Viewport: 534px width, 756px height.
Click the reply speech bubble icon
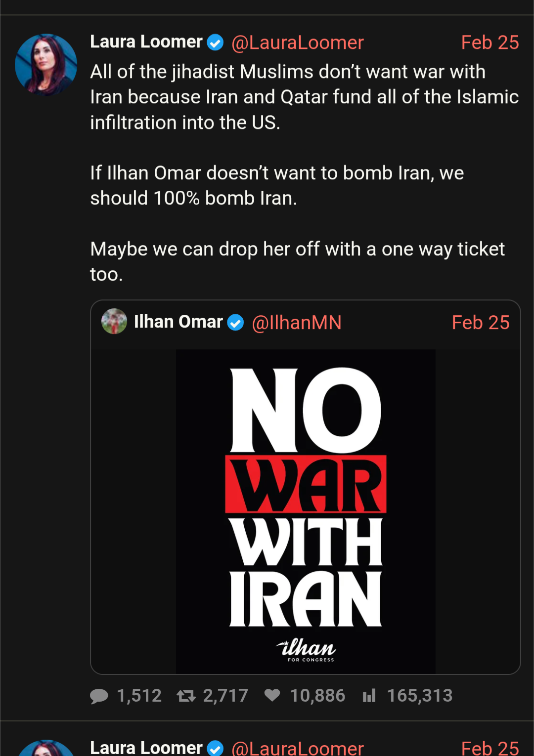[99, 696]
